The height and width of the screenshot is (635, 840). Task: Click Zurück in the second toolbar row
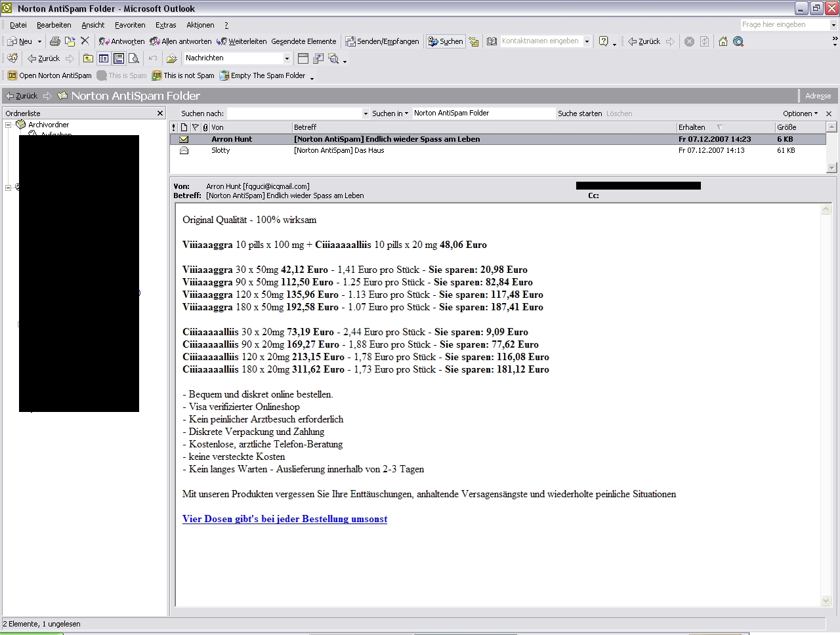tap(43, 58)
